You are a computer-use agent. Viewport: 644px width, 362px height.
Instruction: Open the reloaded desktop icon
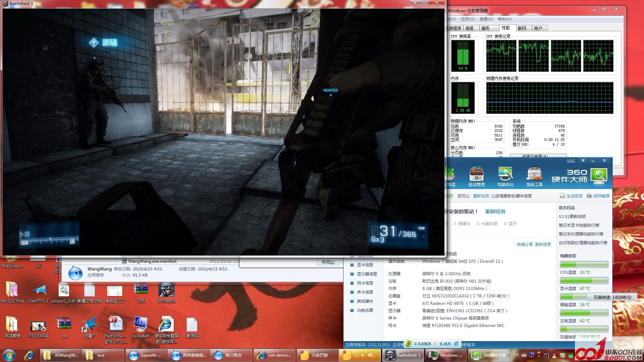pyautogui.click(x=140, y=326)
